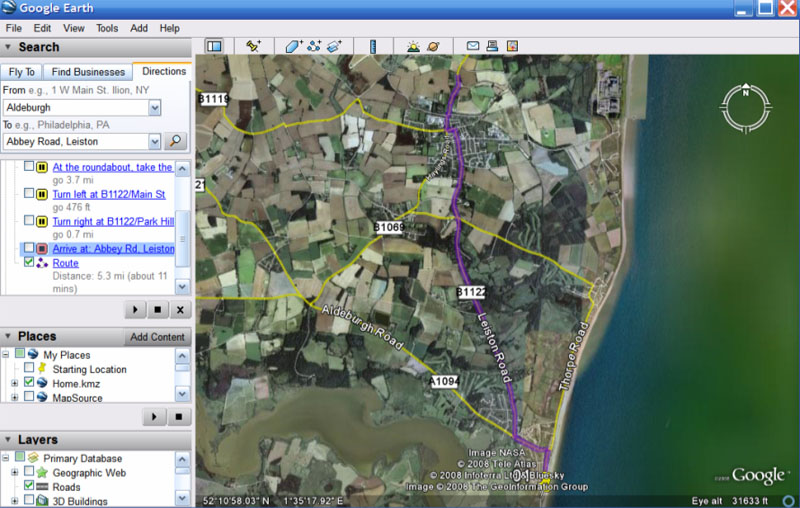Clear the search results with X button

pos(180,310)
